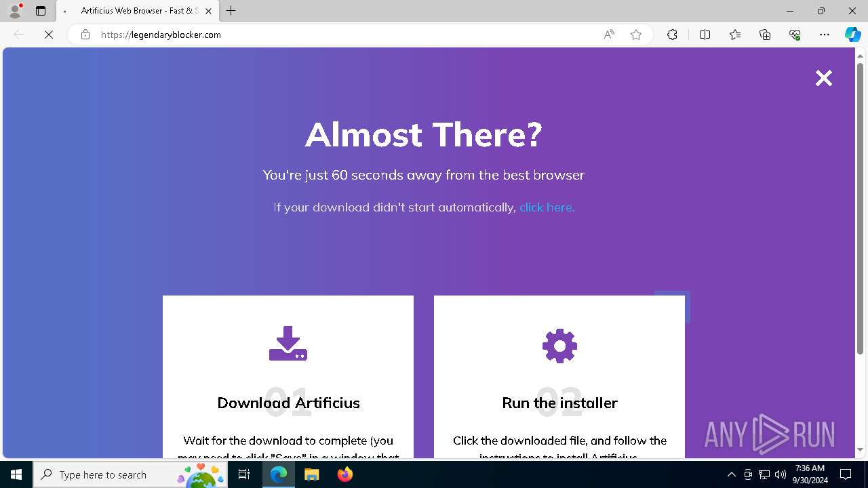Open Firefox from taskbar
This screenshot has height=488, width=868.
(x=344, y=474)
